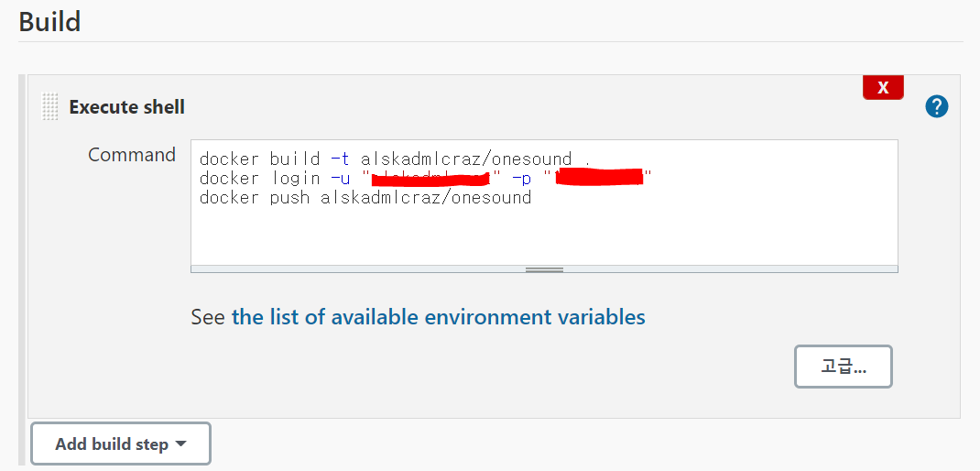Grab the Execute shell drag handle
The height and width of the screenshot is (471, 980).
49,106
